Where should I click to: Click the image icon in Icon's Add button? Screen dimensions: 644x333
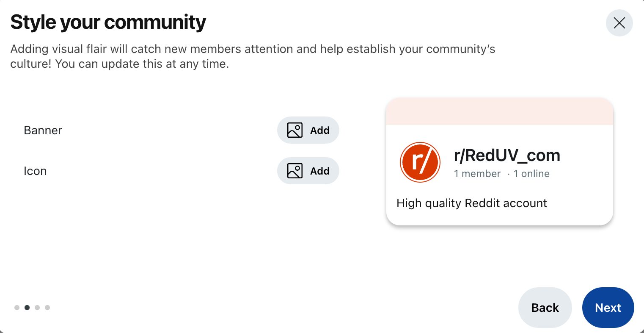pos(295,171)
